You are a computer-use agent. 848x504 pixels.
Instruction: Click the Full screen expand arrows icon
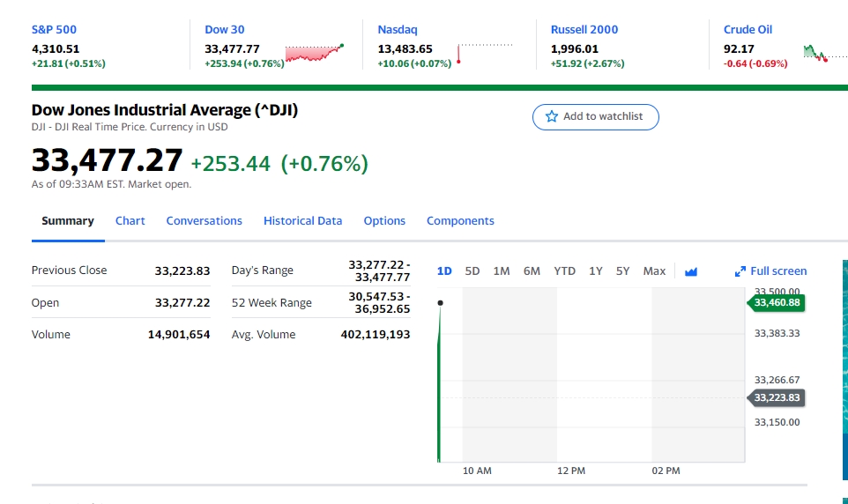pos(740,271)
